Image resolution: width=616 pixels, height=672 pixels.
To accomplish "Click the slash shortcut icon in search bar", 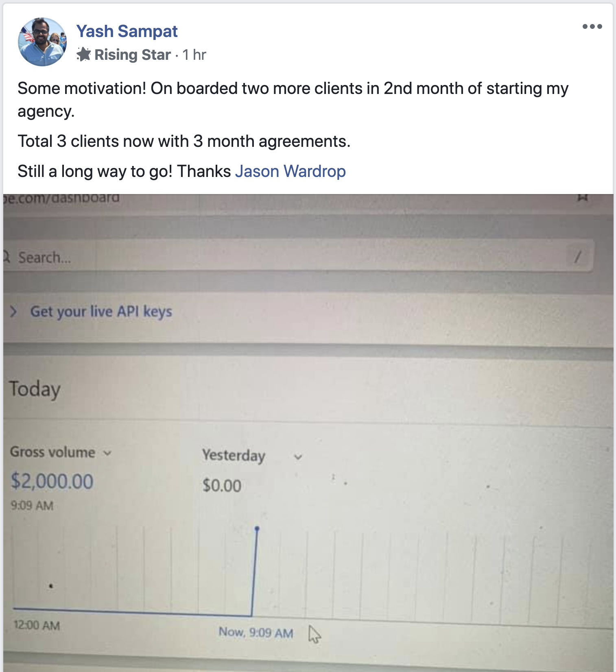I will pos(577,257).
